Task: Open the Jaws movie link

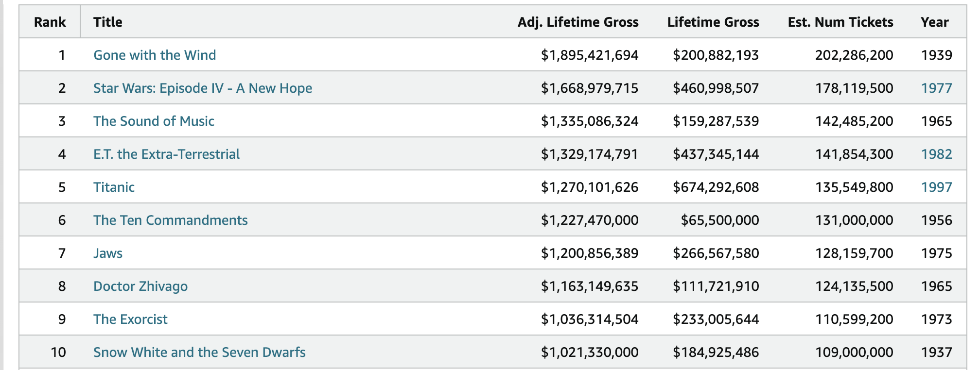Action: click(108, 253)
